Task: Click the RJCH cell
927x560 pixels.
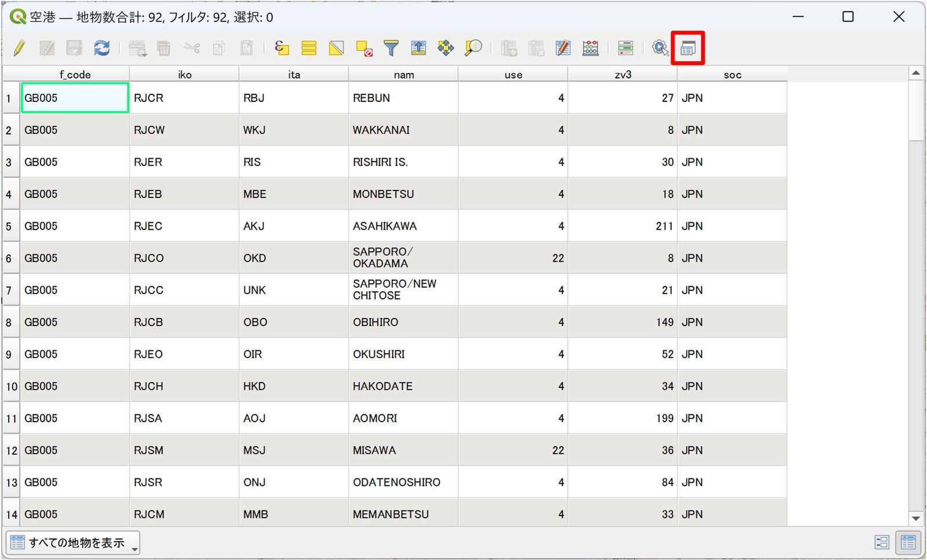Action: coord(184,386)
